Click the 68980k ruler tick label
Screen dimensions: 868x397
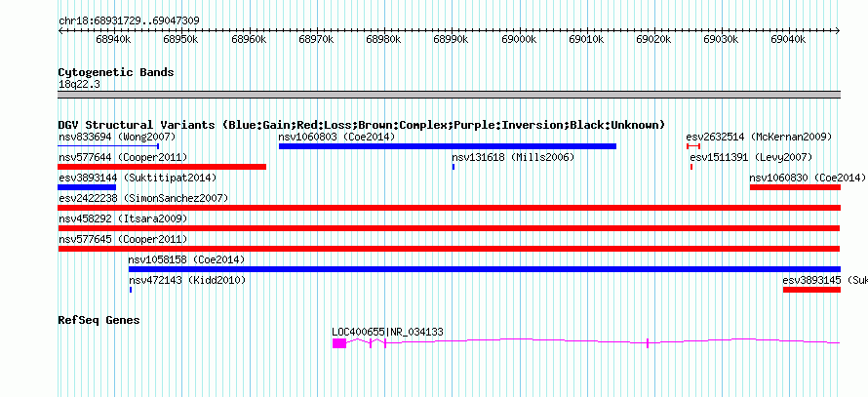383,39
